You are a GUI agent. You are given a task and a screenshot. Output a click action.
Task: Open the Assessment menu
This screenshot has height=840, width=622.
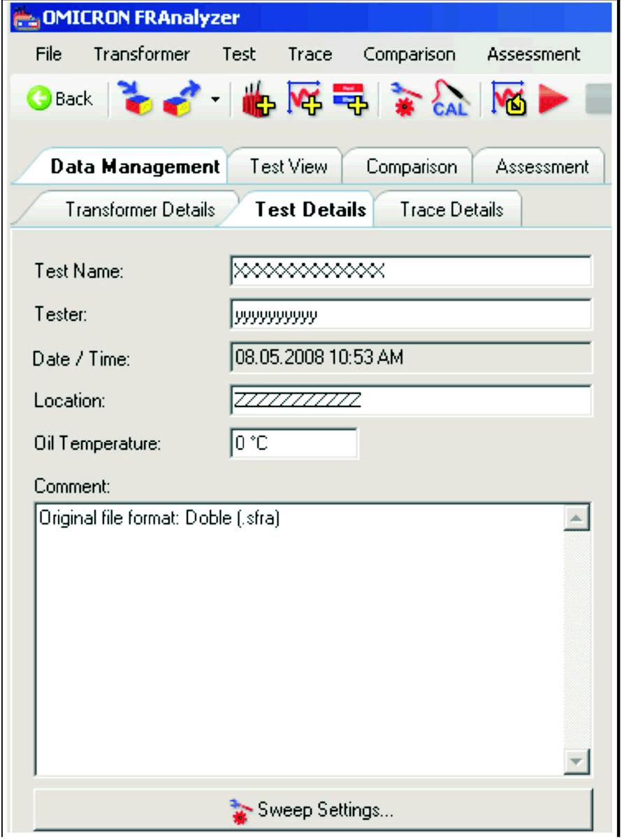[x=534, y=55]
